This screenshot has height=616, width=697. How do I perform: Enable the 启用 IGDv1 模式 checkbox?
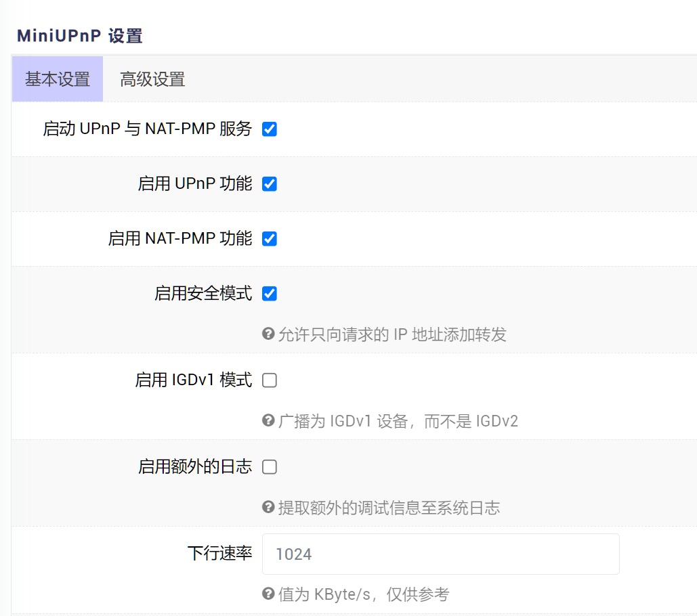pyautogui.click(x=270, y=380)
